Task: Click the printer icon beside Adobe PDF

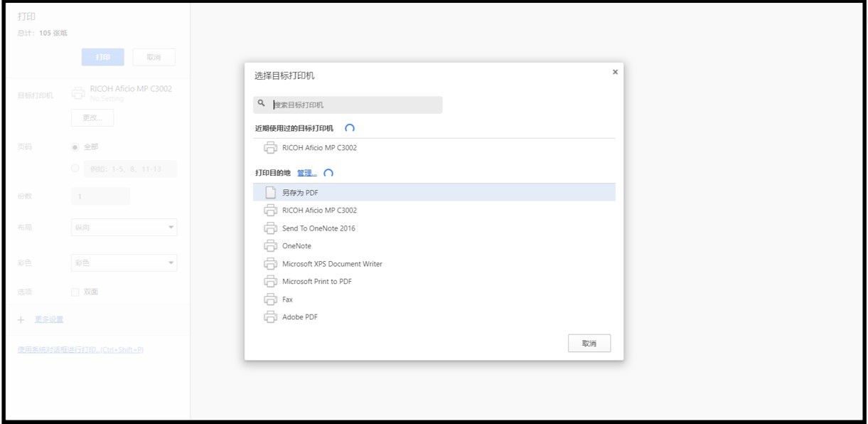Action: (x=271, y=317)
